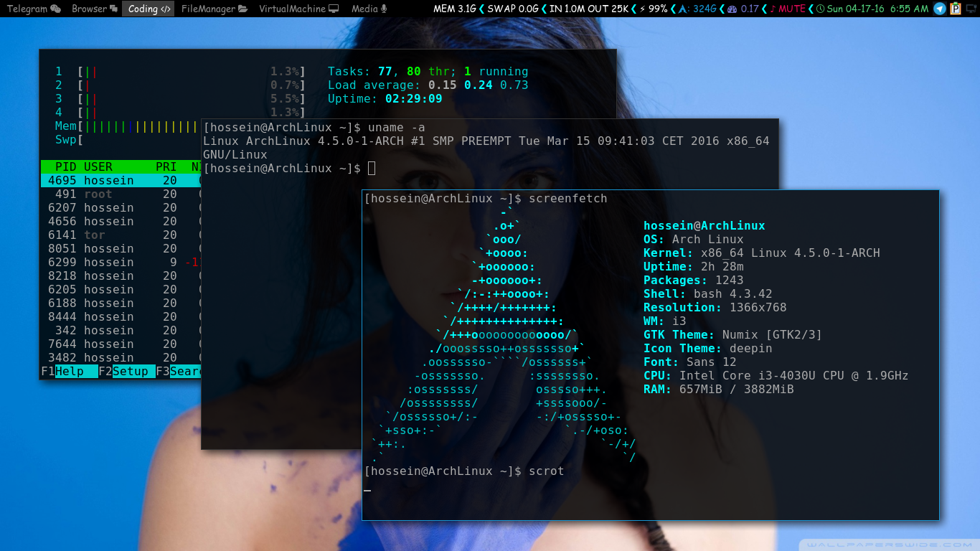Image resolution: width=980 pixels, height=551 pixels.
Task: Switch to the Telegram workspace
Action: point(34,9)
